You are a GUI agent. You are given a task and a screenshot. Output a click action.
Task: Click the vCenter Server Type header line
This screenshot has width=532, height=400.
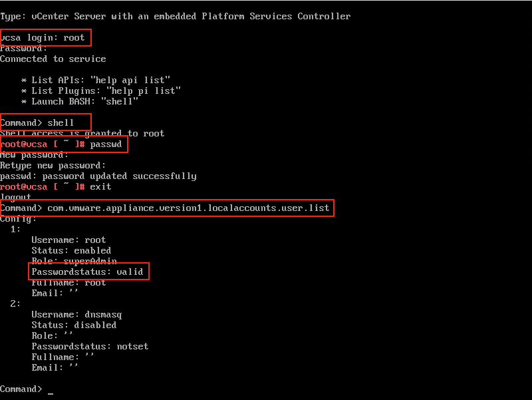click(x=175, y=16)
